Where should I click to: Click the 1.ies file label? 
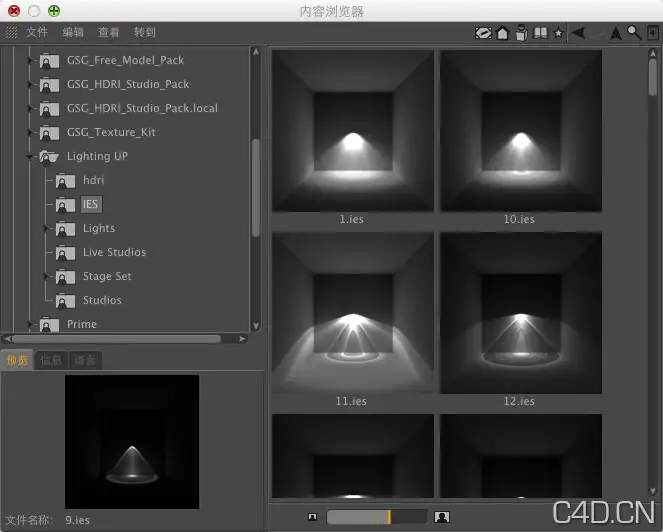[352, 219]
